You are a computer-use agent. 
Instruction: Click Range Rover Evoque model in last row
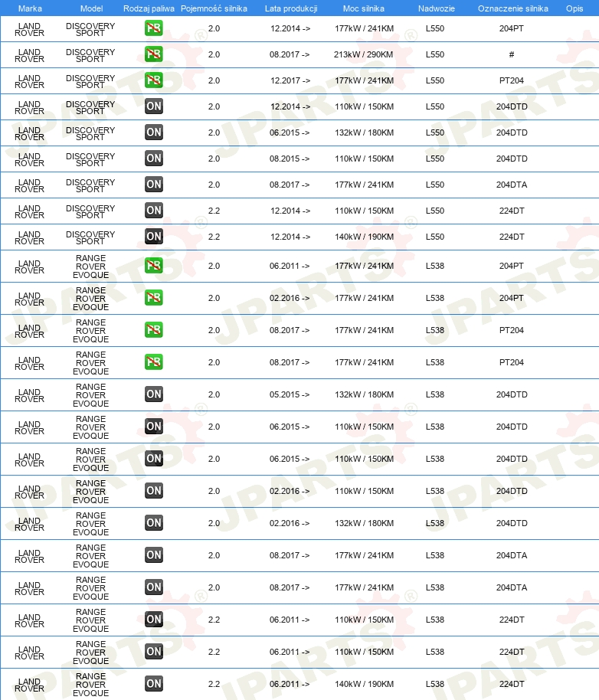[90, 685]
